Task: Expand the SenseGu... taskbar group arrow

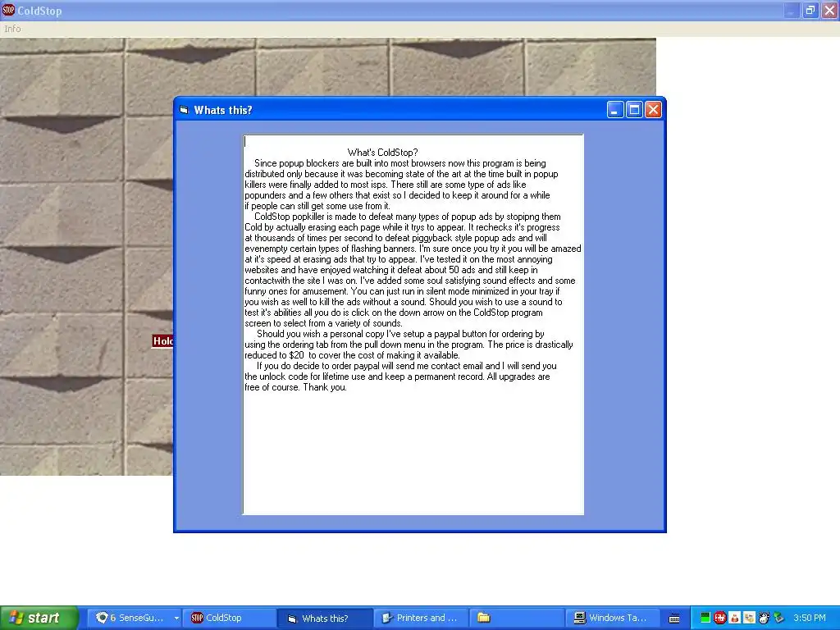Action: (x=176, y=618)
